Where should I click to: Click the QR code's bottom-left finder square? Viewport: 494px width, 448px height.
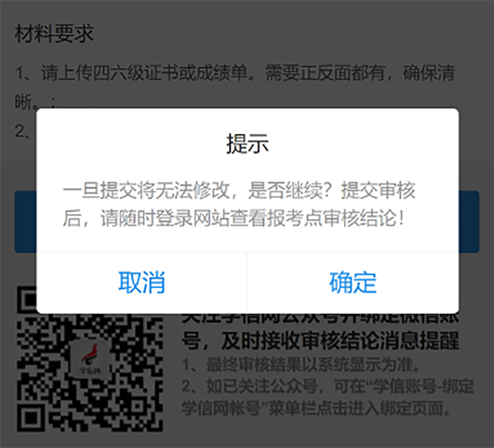(x=30, y=418)
